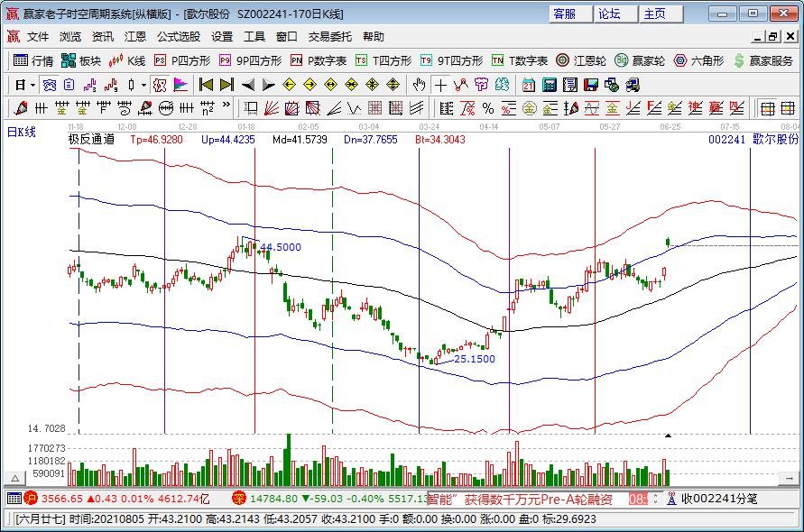
Task: Open the calendar 21 icon
Action: click(x=528, y=85)
